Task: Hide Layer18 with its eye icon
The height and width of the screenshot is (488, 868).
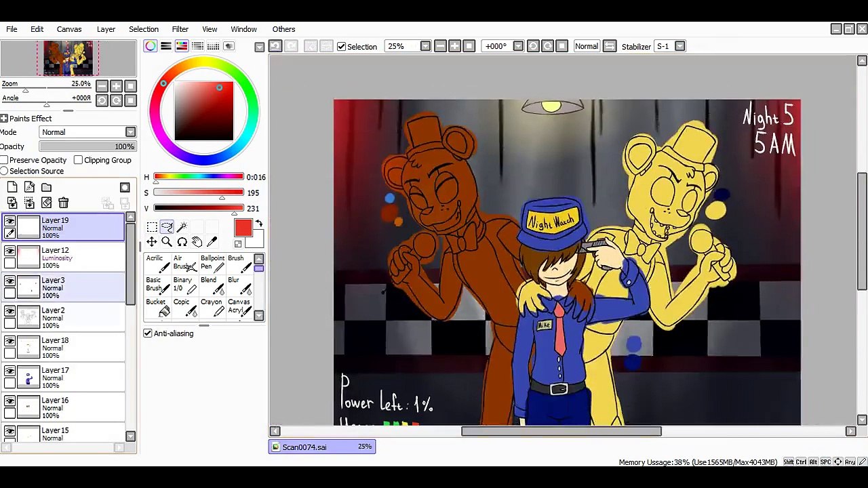Action: 9,341
